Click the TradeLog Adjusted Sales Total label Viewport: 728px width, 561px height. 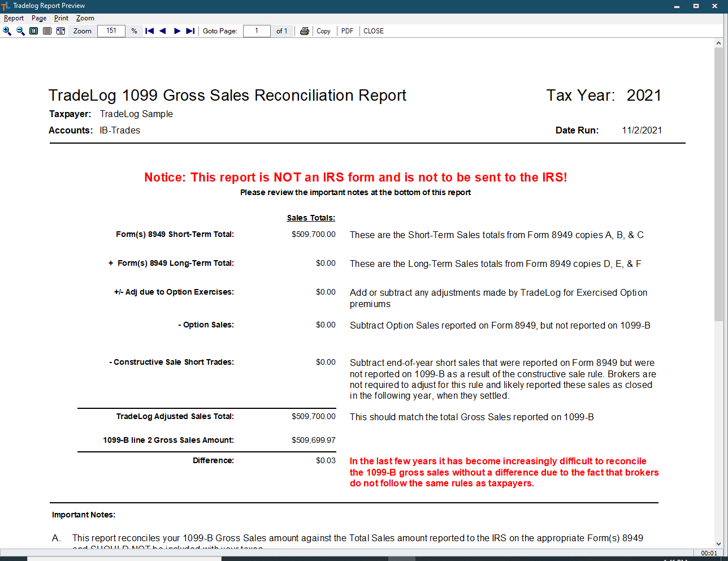(175, 416)
